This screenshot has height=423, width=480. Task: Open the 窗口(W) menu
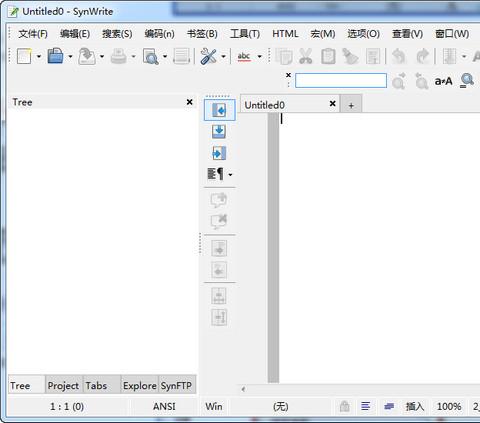452,34
